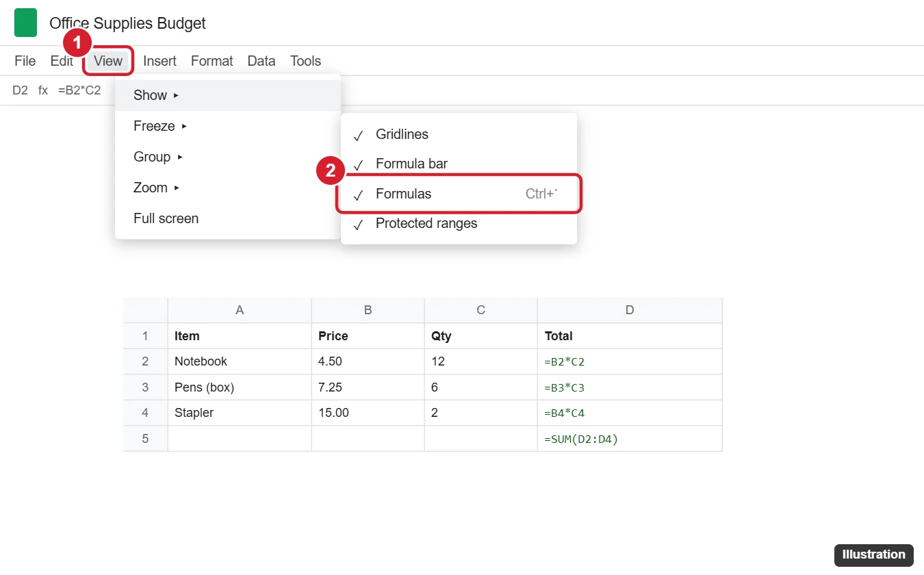Click the Stapler cell

pos(240,413)
